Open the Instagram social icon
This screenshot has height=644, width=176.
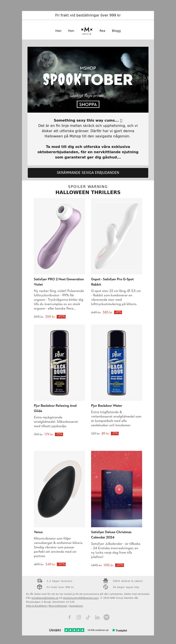(x=79, y=617)
